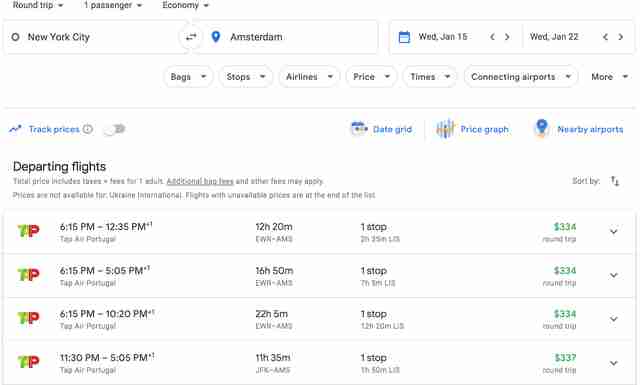Screen dimensions: 640x385
Task: Select the $334 flight lasting 16h 50m
Action: point(319,276)
